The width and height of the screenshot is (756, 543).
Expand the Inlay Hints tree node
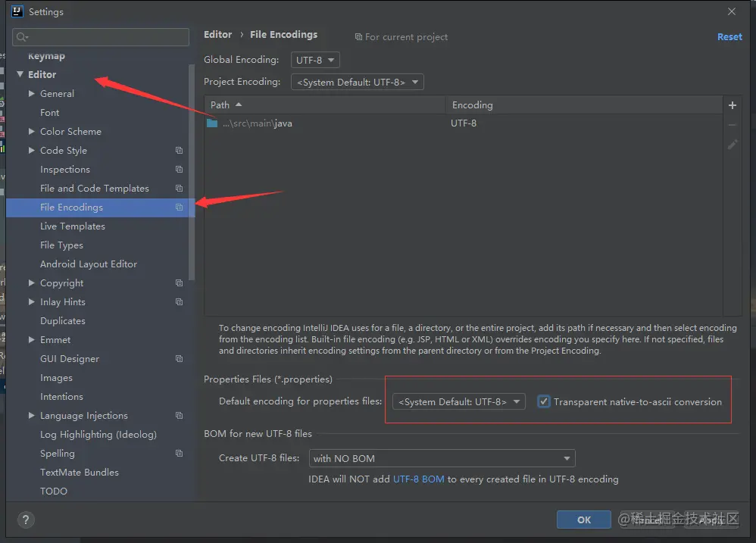point(31,301)
